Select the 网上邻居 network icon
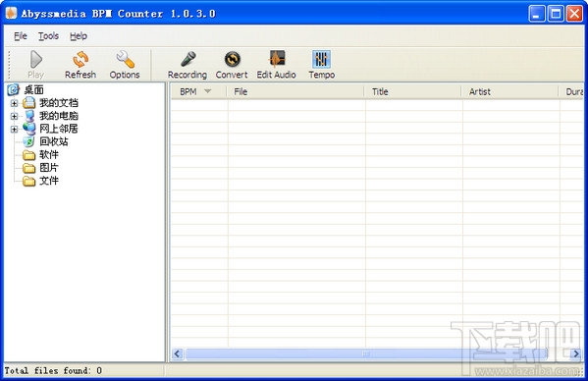588x381 pixels. pyautogui.click(x=28, y=129)
